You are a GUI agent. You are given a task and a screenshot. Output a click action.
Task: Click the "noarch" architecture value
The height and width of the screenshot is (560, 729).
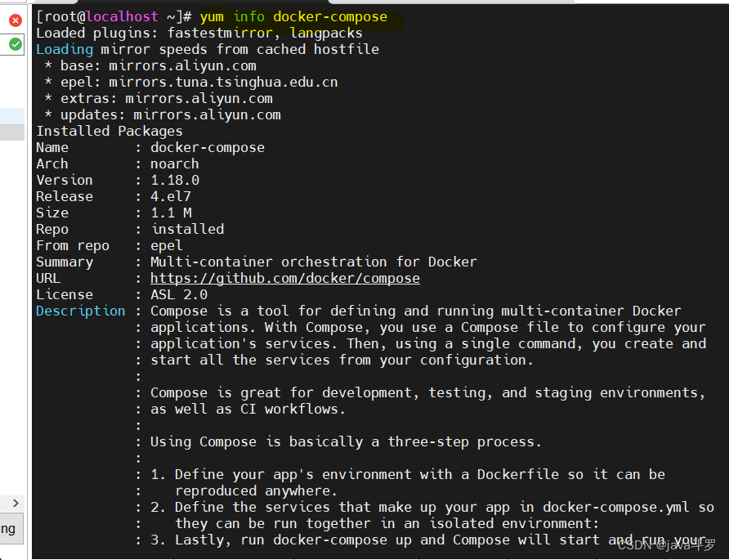174,164
